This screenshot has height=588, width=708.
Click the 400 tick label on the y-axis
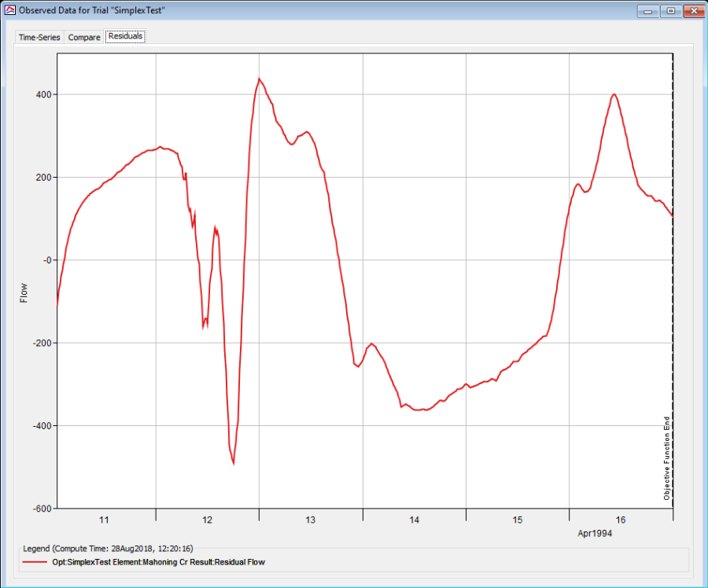click(x=43, y=94)
